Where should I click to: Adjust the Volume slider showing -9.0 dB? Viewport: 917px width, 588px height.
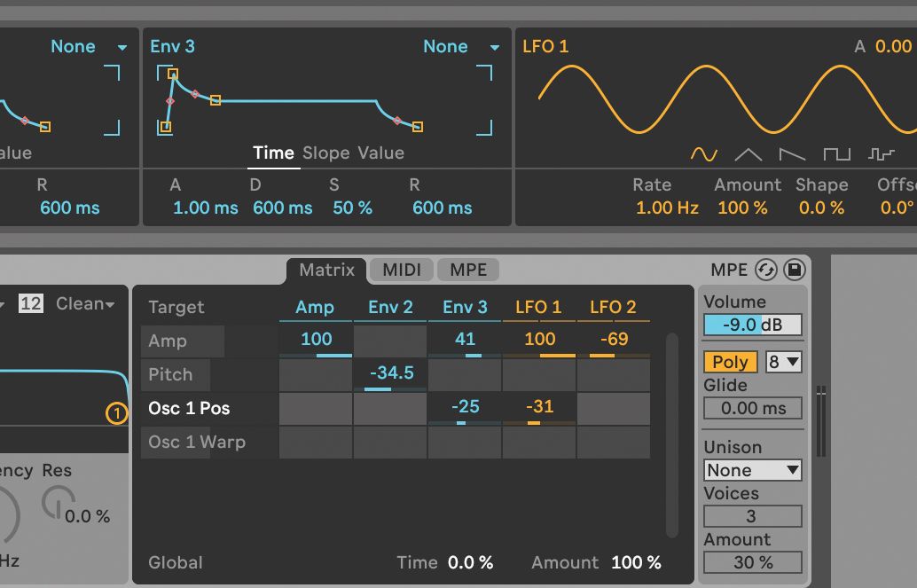click(x=752, y=325)
